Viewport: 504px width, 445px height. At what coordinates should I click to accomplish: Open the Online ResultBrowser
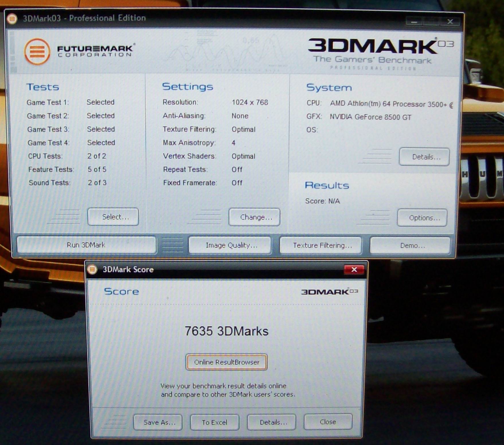pos(226,362)
